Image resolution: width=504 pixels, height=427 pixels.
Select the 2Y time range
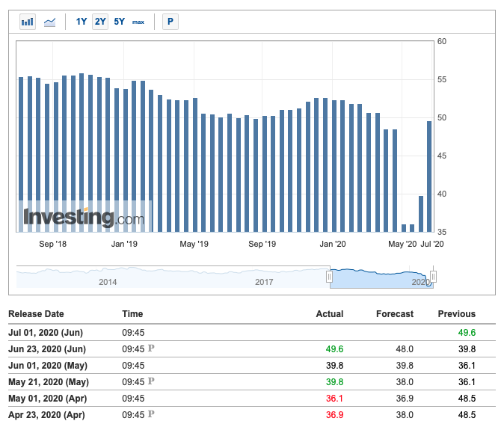click(x=100, y=22)
